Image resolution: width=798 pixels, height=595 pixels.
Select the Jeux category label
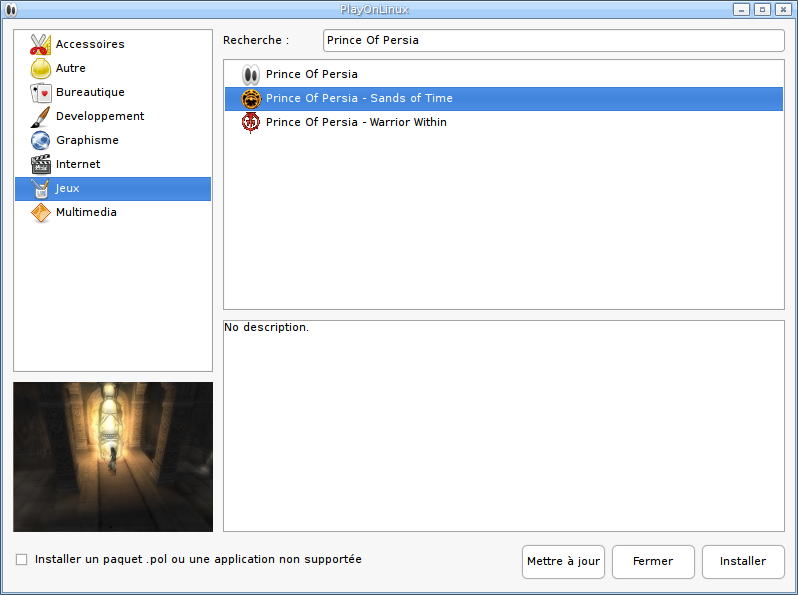68,188
